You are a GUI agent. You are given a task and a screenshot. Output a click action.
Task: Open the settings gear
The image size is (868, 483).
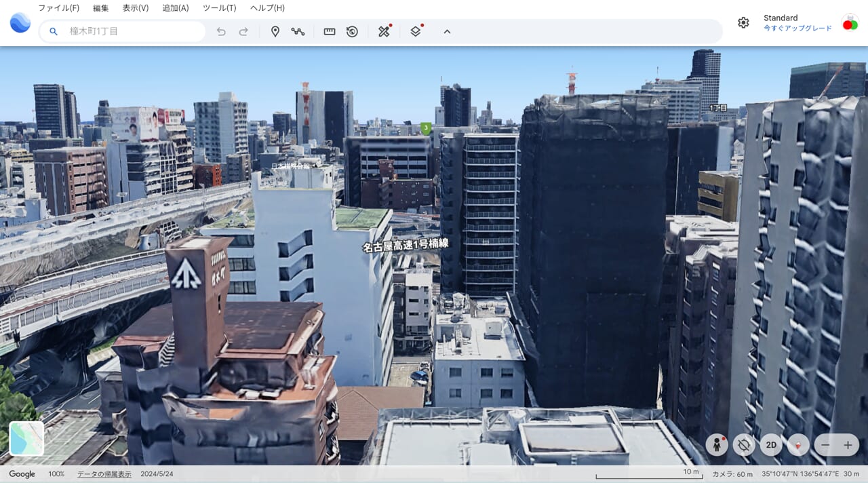[743, 22]
